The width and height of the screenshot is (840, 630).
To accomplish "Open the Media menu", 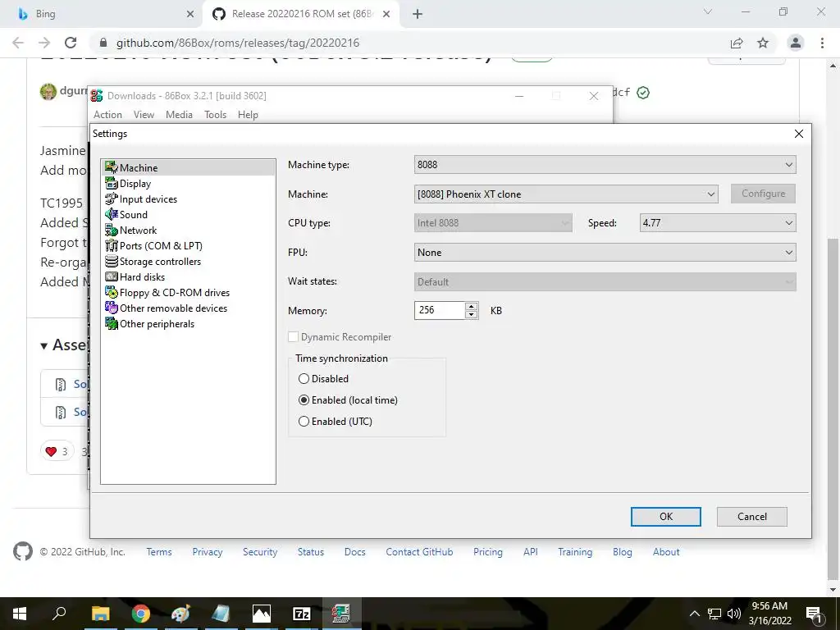I will pyautogui.click(x=179, y=115).
